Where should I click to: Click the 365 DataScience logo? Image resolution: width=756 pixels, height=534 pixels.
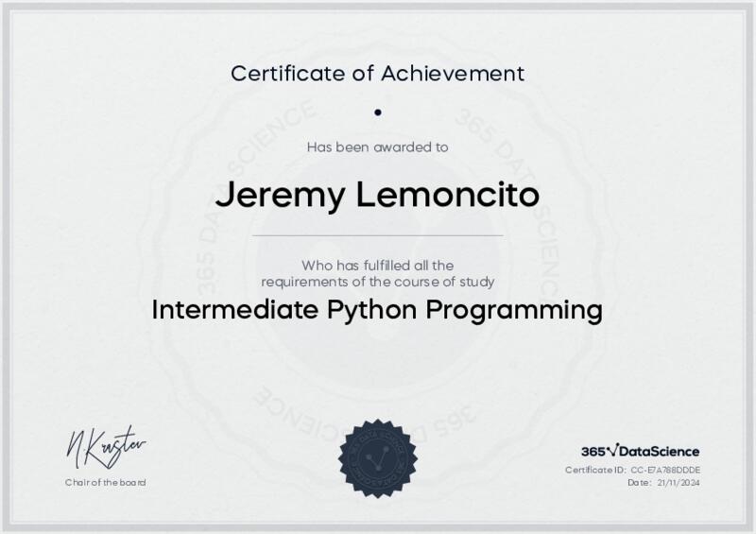coord(640,452)
